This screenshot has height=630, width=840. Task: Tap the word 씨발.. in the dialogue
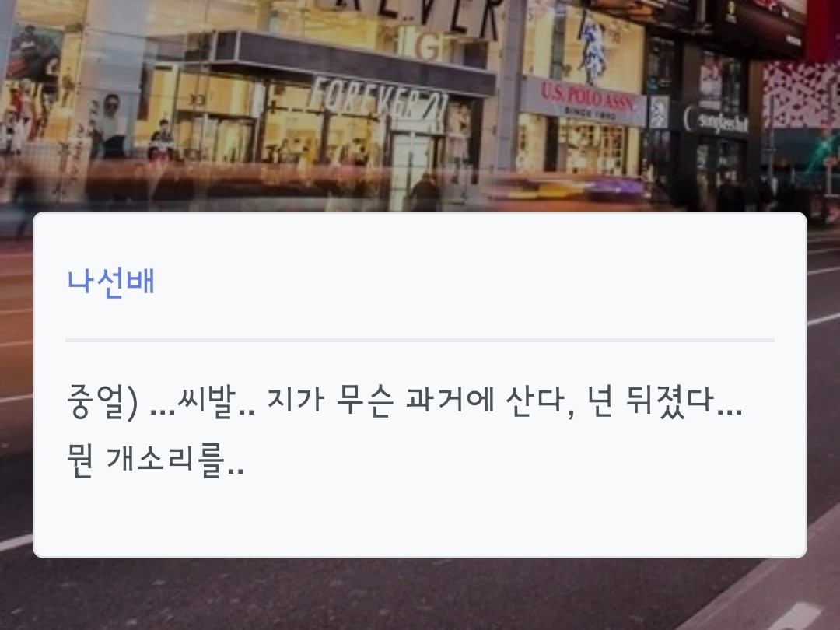pos(216,401)
